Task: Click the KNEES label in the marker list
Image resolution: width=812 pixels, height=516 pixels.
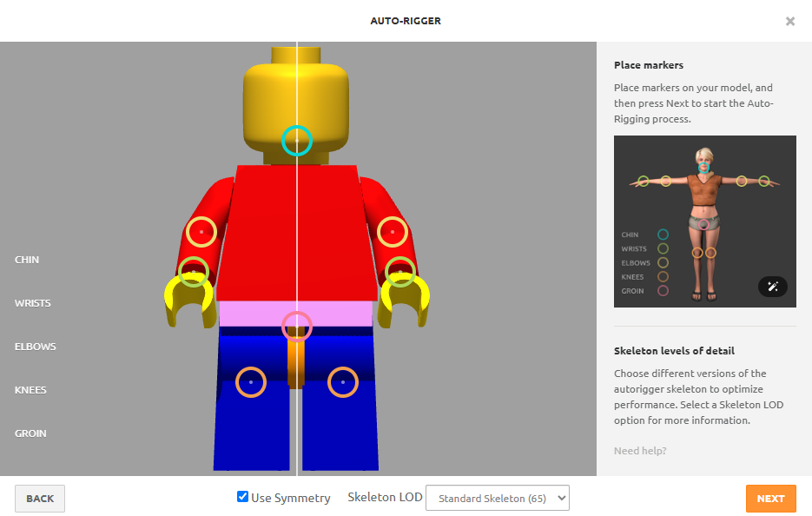Action: pos(30,390)
